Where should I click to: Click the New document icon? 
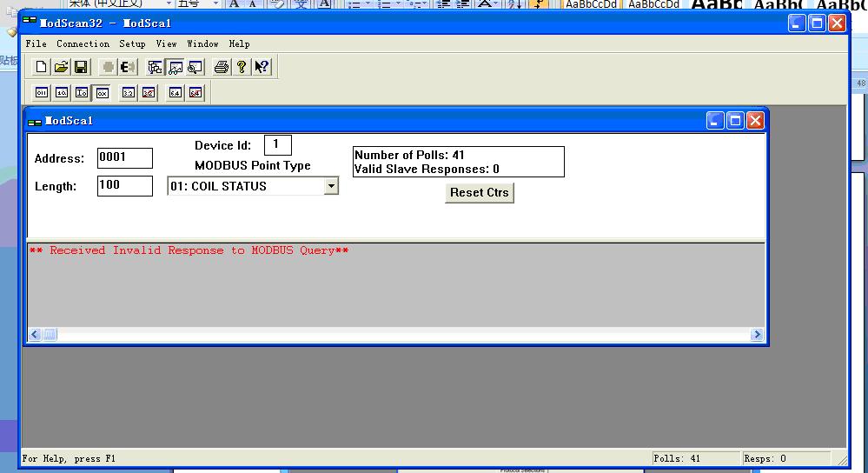point(42,67)
